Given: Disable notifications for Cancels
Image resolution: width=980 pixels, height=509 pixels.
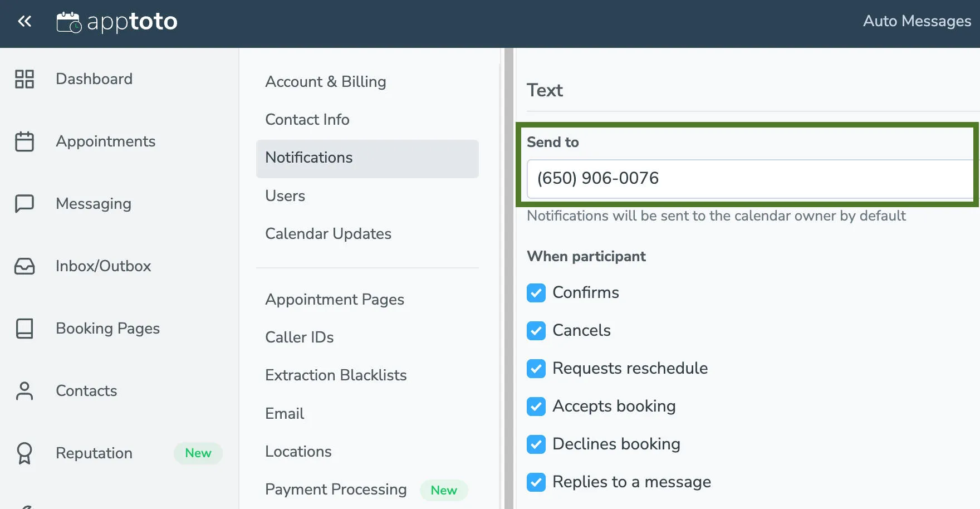Looking at the screenshot, I should tap(536, 331).
